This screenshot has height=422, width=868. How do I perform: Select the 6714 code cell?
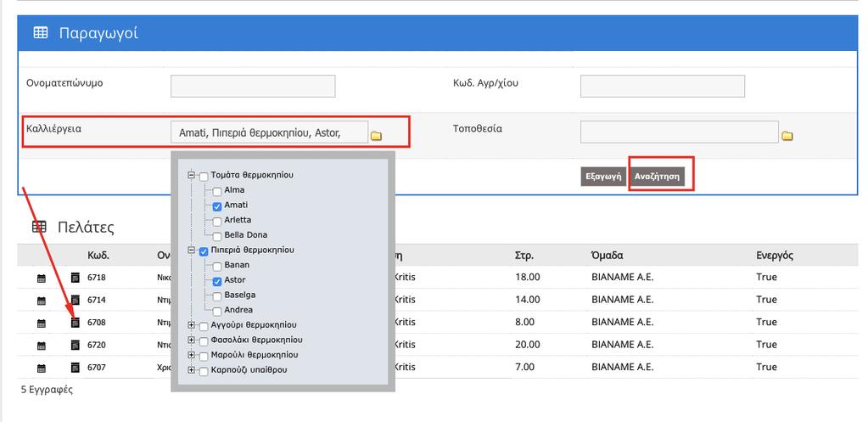coord(97,301)
